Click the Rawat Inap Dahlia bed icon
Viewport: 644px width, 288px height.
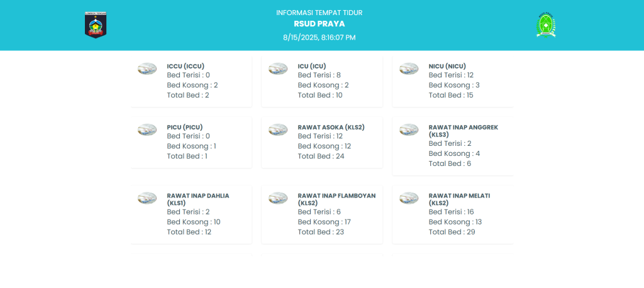(x=147, y=198)
